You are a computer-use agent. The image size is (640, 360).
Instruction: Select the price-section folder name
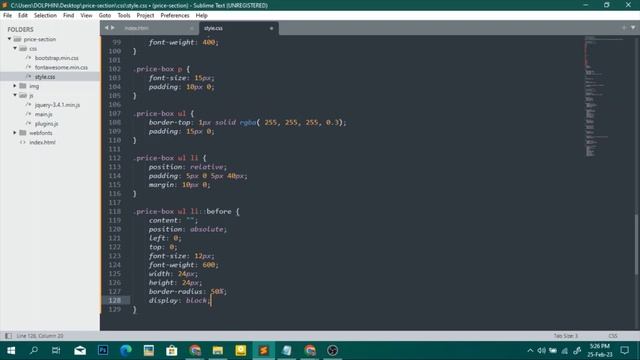(x=40, y=39)
